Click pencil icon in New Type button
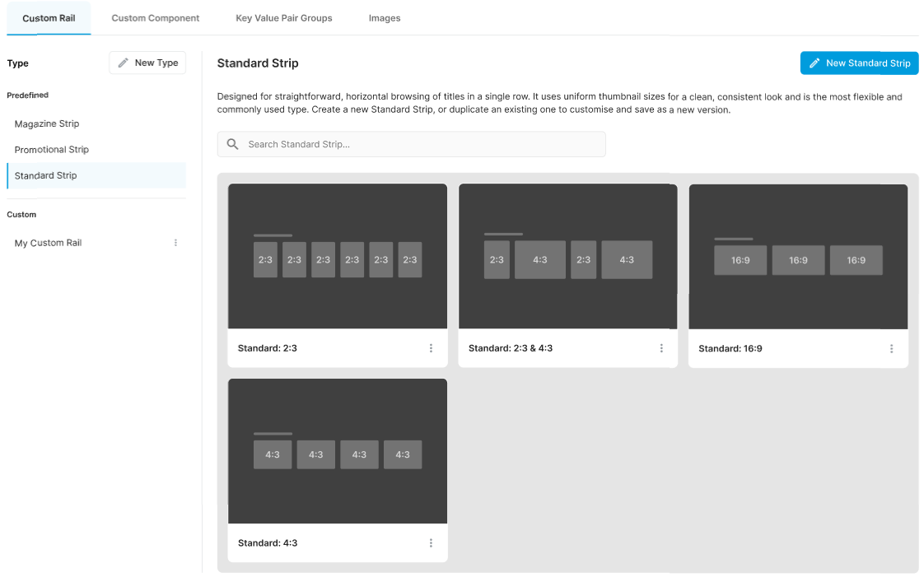924x582 pixels. point(124,63)
